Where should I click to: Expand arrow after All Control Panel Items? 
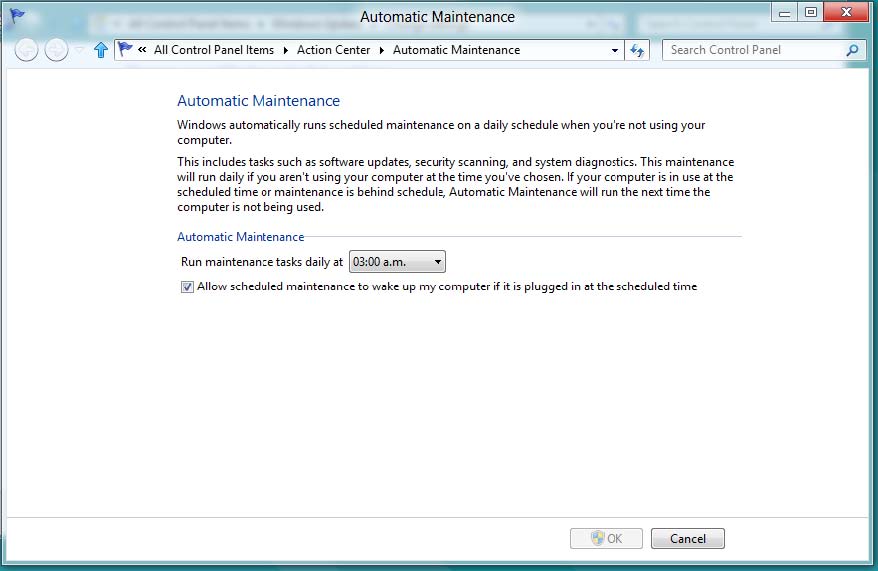pos(285,50)
